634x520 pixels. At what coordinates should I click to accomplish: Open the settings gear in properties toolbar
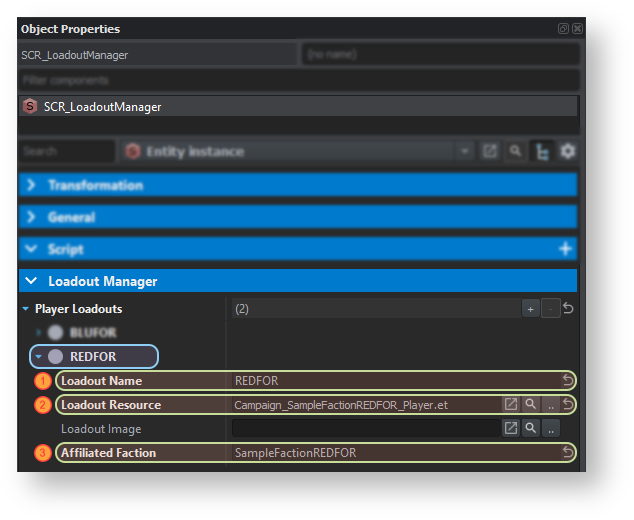568,152
